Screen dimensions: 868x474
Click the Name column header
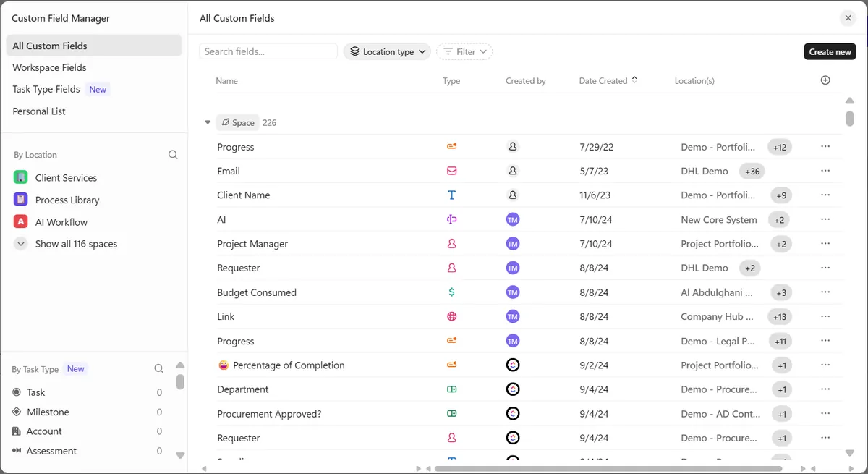[x=226, y=81]
